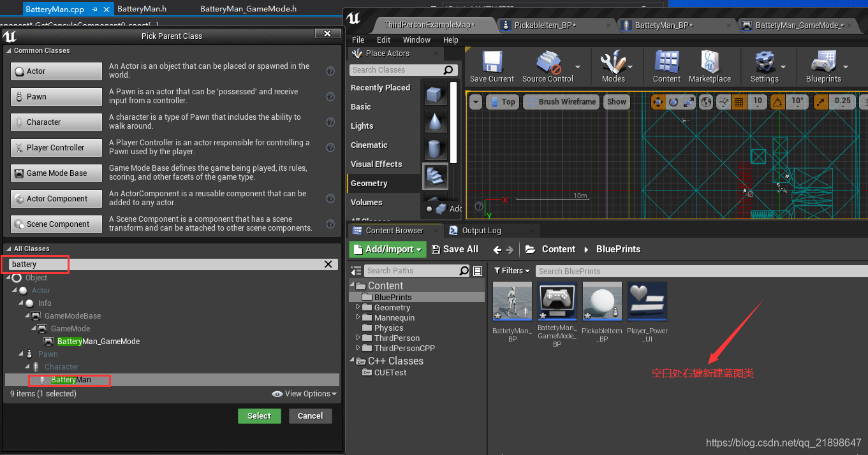
Task: Choose Game Mode Base common class
Action: click(56, 173)
